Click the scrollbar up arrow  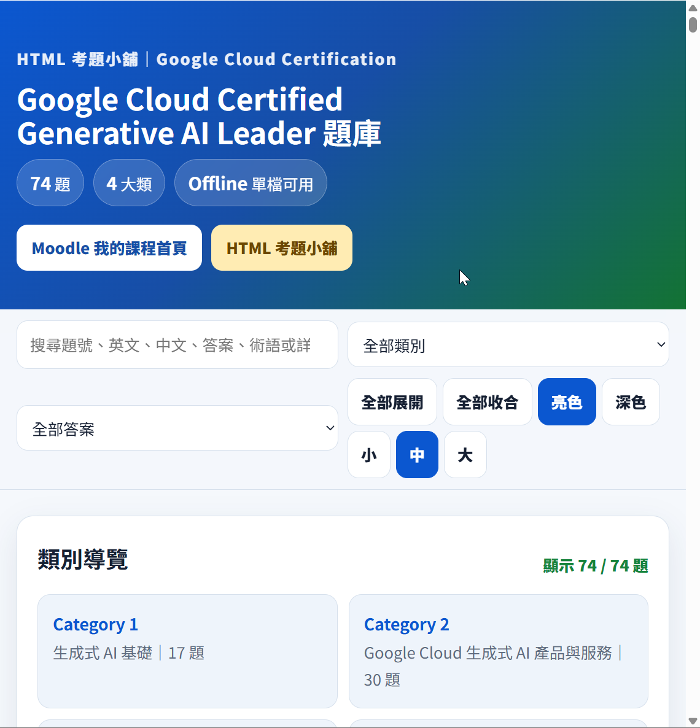point(693,7)
